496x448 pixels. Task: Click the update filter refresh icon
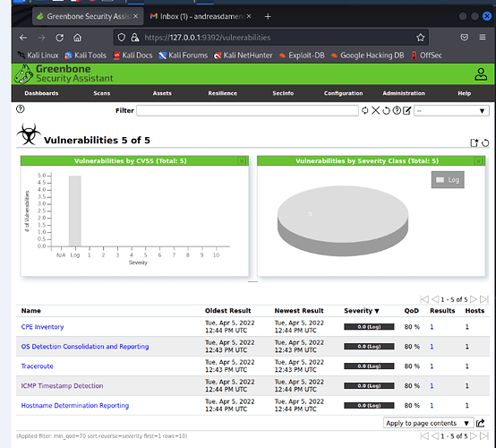(365, 110)
